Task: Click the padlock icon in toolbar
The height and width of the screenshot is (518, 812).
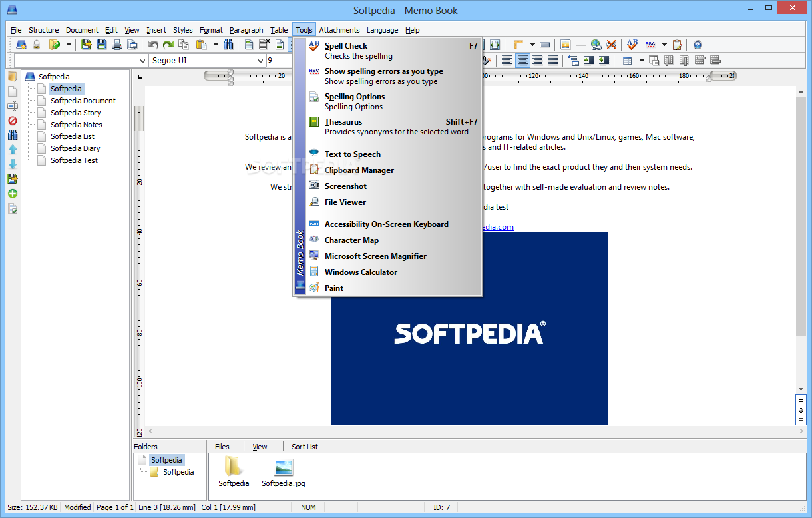Action: click(37, 45)
